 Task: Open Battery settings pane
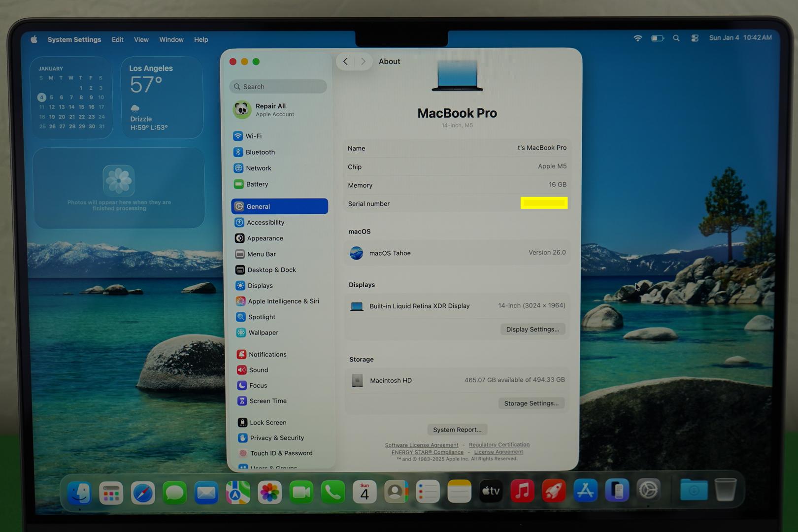257,184
